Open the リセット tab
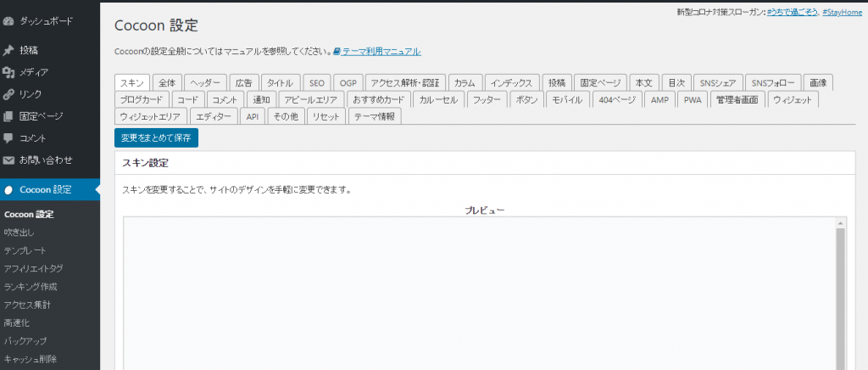 pyautogui.click(x=326, y=117)
